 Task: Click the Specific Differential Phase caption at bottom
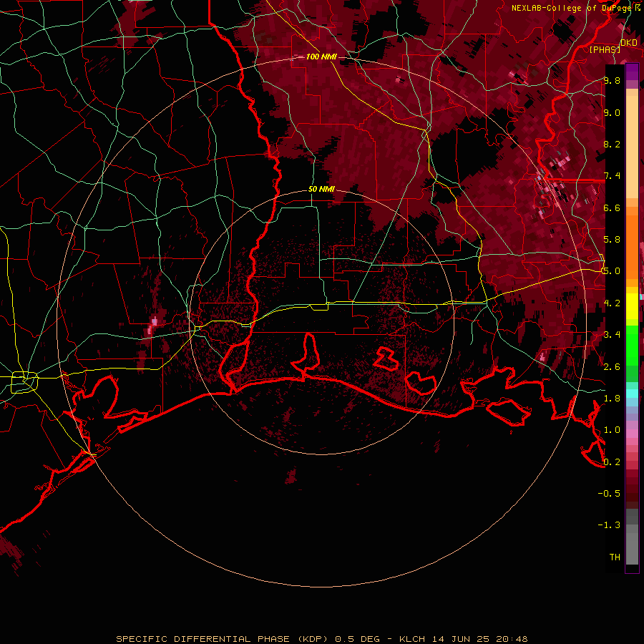tap(321, 639)
